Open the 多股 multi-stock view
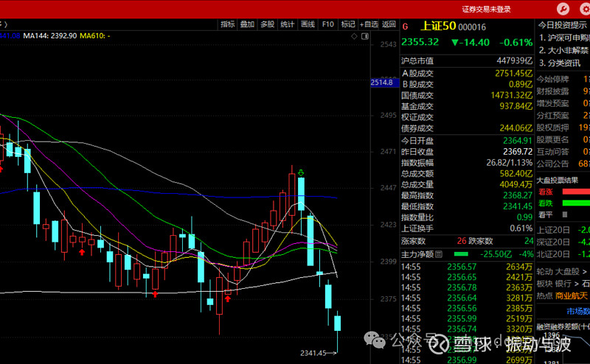Viewport: 590px width, 364px height. tap(267, 24)
